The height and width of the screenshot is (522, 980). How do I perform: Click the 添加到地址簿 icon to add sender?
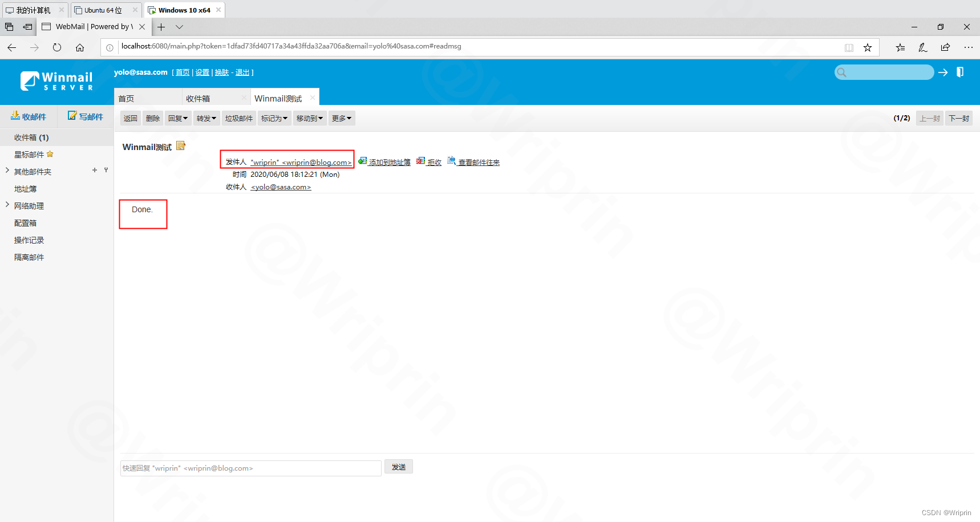(x=363, y=160)
